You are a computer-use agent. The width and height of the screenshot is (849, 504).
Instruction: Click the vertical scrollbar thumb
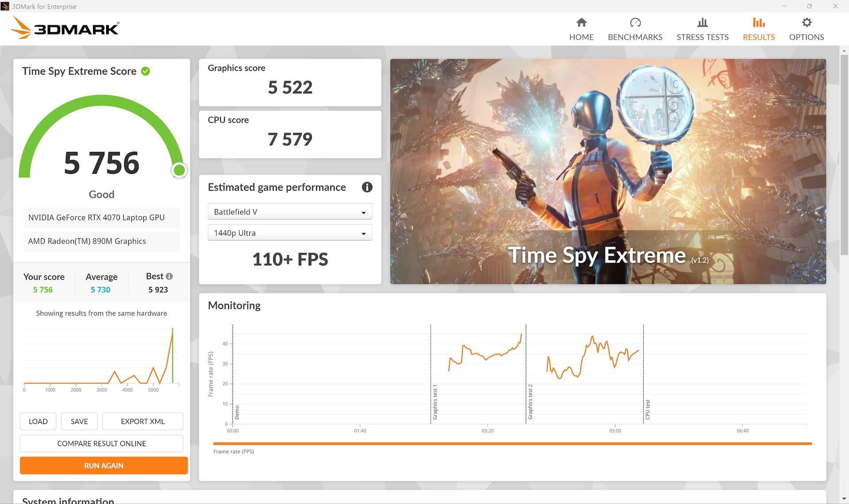click(x=844, y=155)
